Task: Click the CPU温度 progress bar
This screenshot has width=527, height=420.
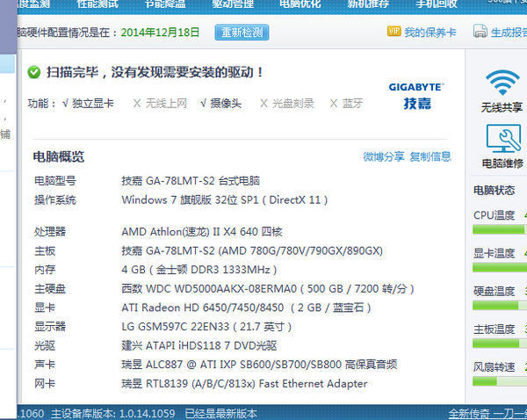Action: 500,229
